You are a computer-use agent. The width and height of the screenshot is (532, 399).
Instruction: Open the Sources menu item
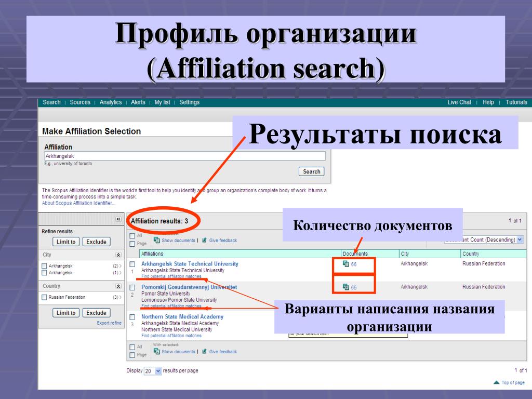pos(79,102)
